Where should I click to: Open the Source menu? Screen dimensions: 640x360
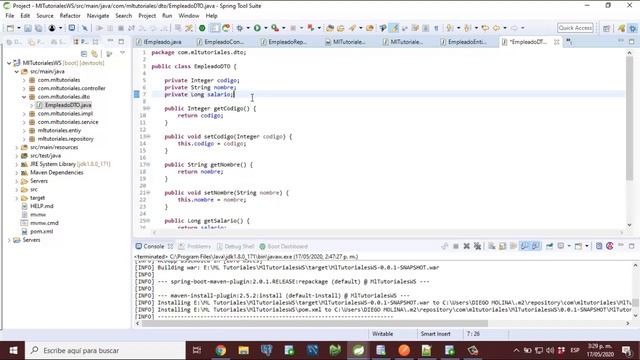[x=45, y=16]
